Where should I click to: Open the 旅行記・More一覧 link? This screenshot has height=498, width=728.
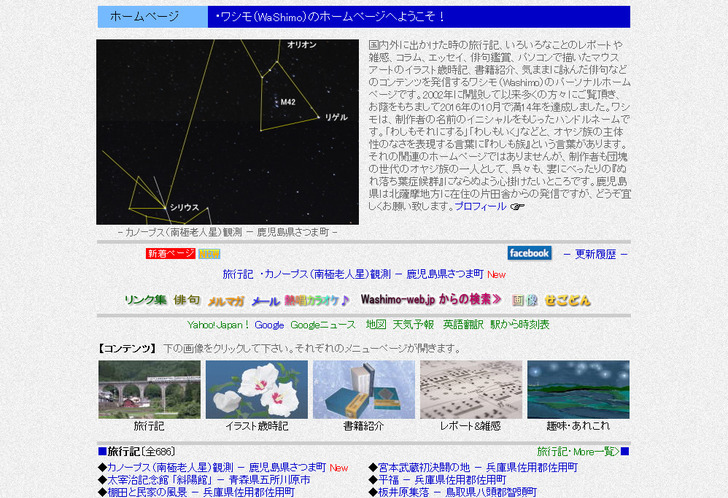[x=577, y=451]
